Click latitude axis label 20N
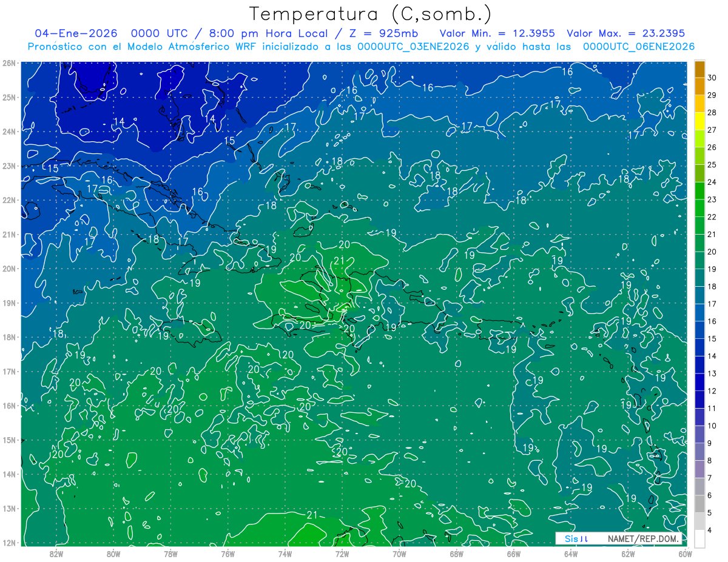 click(x=8, y=269)
